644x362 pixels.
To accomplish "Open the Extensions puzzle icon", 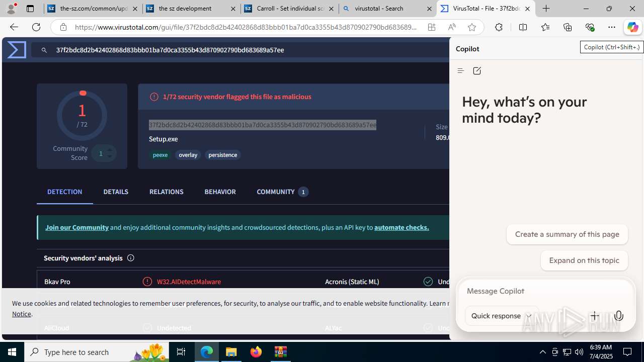I will [x=499, y=27].
